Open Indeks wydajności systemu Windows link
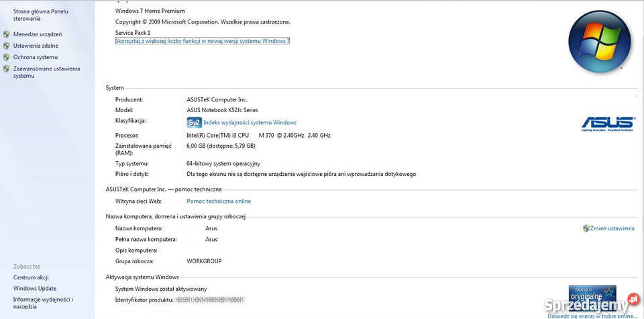 tap(250, 123)
